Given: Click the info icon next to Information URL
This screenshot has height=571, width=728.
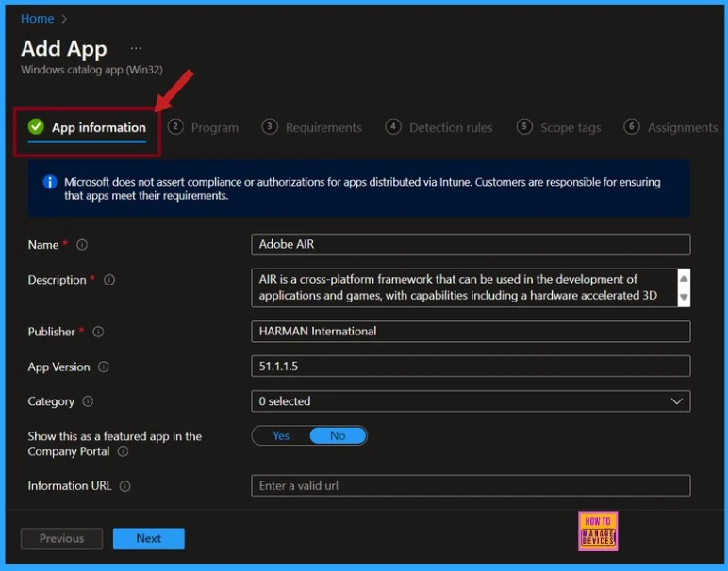Looking at the screenshot, I should click(124, 486).
